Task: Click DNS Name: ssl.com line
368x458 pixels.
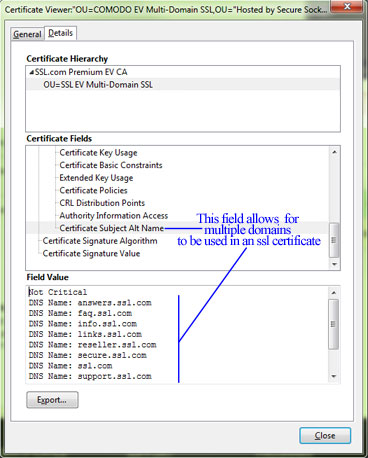Action: [x=70, y=366]
